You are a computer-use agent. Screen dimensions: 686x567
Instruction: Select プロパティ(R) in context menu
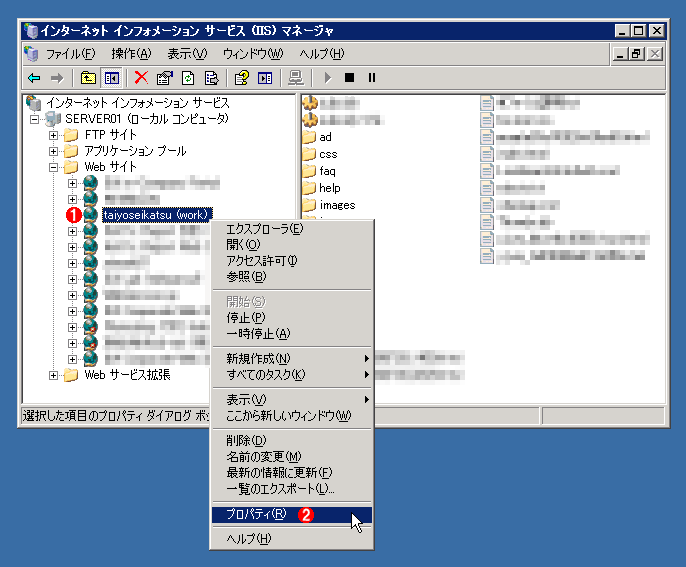[x=292, y=514]
